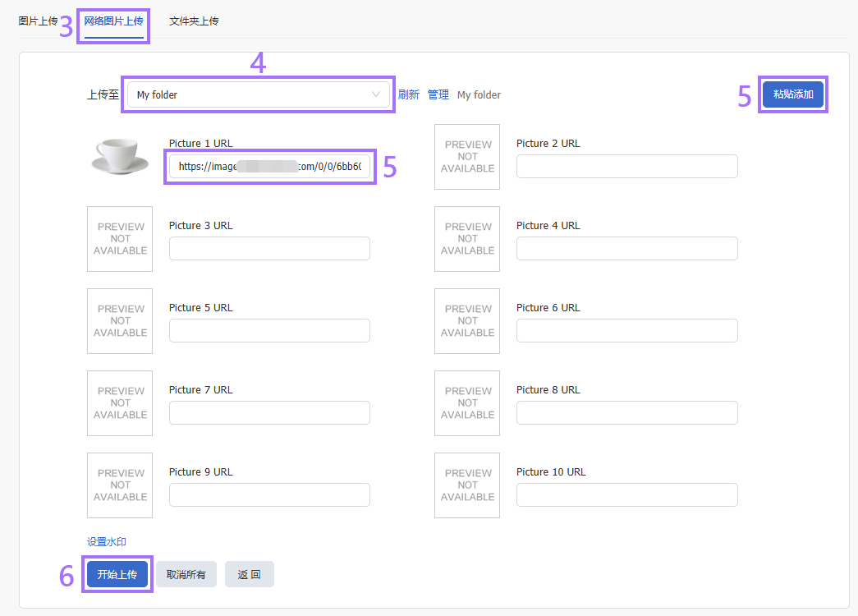
Task: Focus the Picture 9 URL field
Action: (269, 495)
